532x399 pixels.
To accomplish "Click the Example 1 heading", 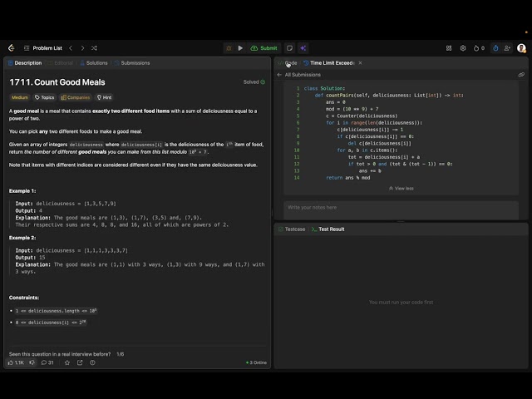I will [x=22, y=191].
